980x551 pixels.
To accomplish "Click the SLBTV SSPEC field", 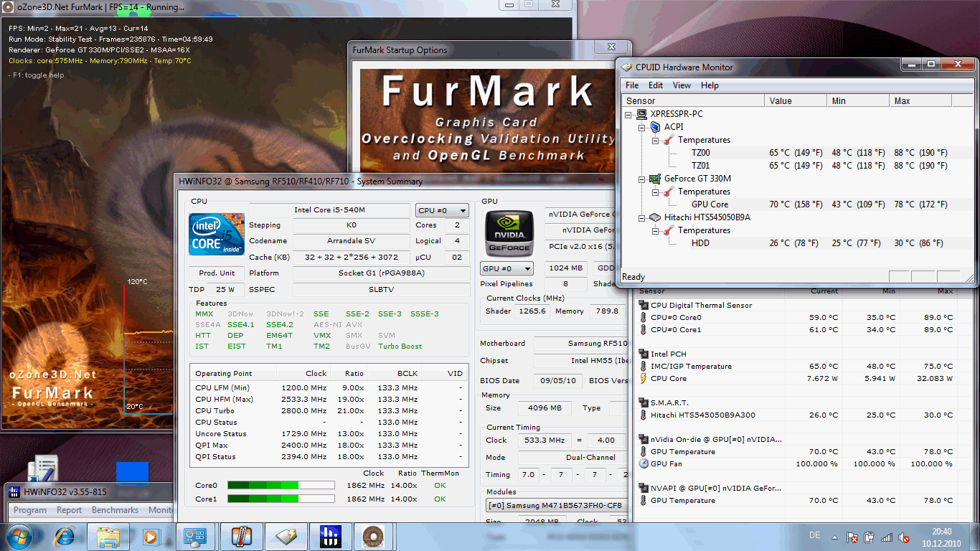I will coord(380,289).
